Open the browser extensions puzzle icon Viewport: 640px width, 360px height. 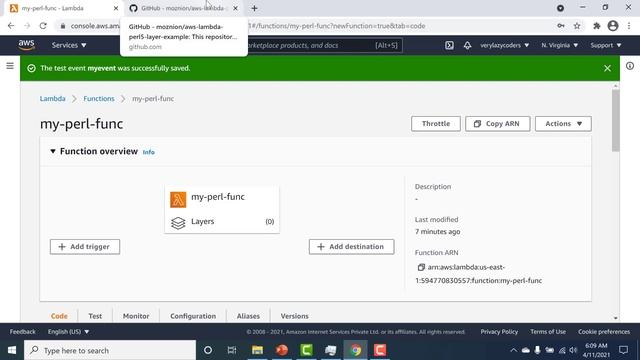(596, 26)
